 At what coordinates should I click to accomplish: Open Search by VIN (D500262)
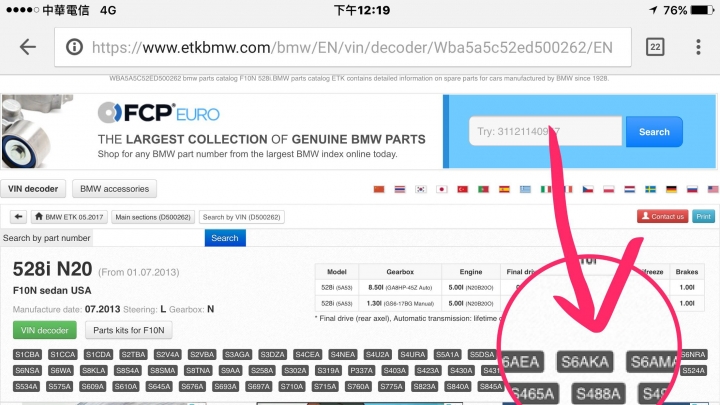pyautogui.click(x=242, y=217)
